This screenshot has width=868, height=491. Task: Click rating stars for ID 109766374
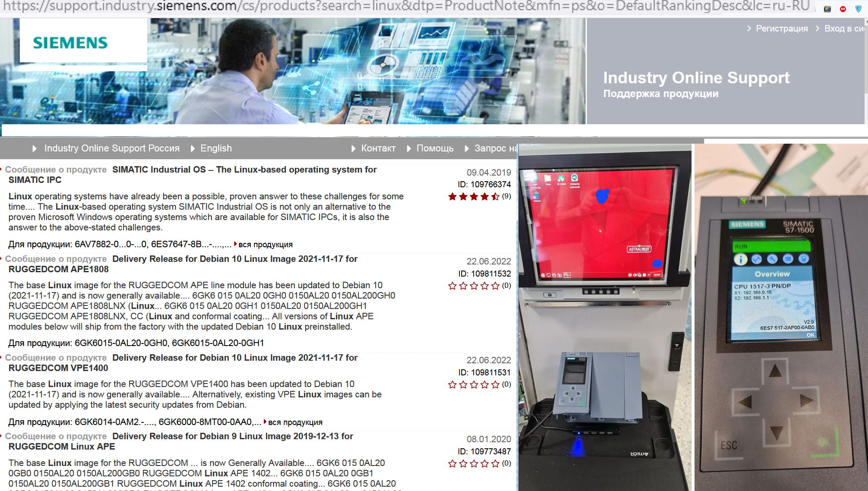click(x=474, y=197)
